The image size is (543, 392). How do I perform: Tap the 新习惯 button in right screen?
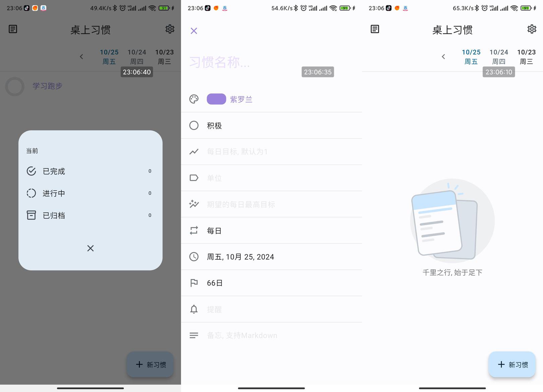point(512,365)
